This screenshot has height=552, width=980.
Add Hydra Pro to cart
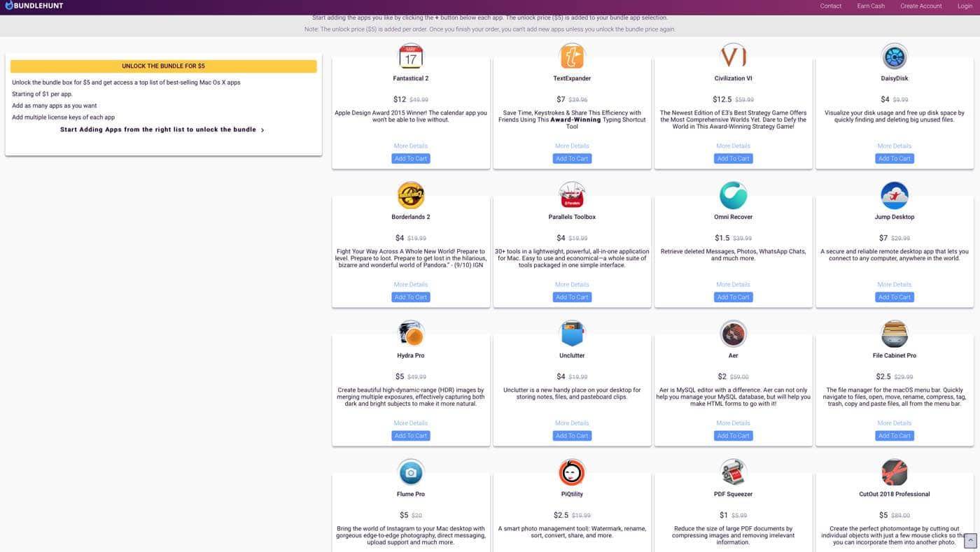[411, 436]
